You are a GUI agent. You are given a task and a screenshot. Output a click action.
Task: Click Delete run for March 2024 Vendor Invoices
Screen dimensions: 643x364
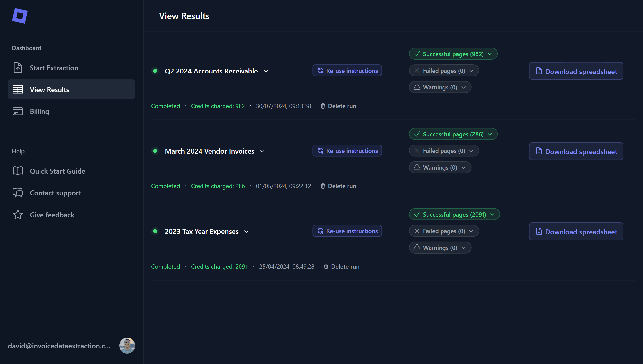click(x=338, y=186)
